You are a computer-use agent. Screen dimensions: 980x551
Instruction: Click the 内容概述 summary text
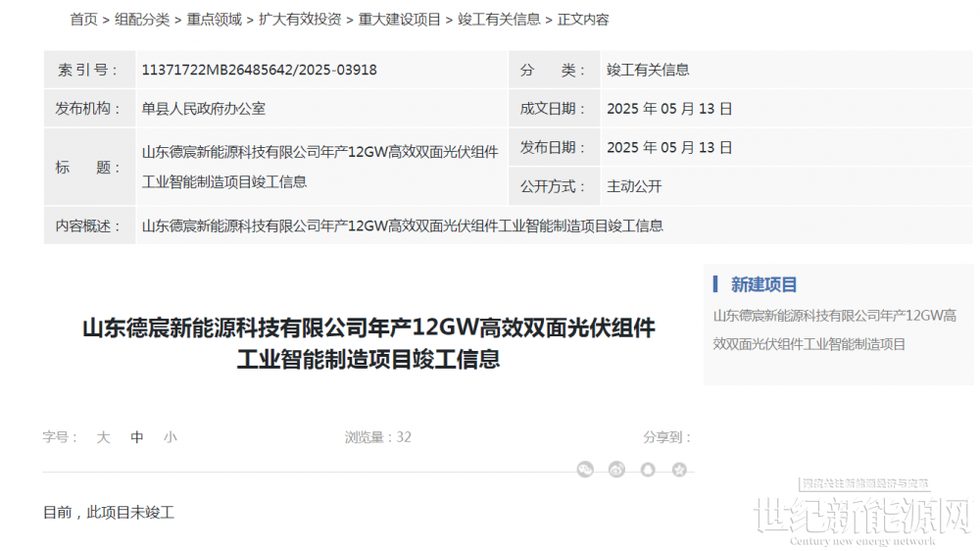[x=403, y=225]
